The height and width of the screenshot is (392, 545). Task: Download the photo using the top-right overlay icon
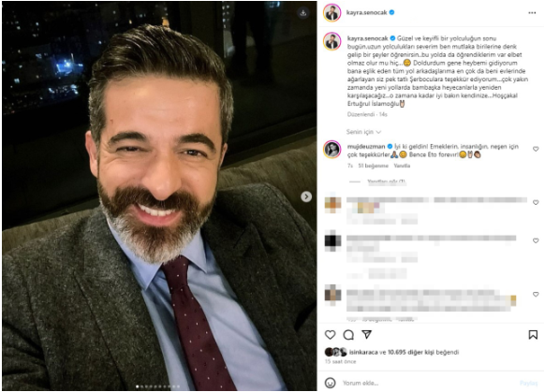point(303,13)
